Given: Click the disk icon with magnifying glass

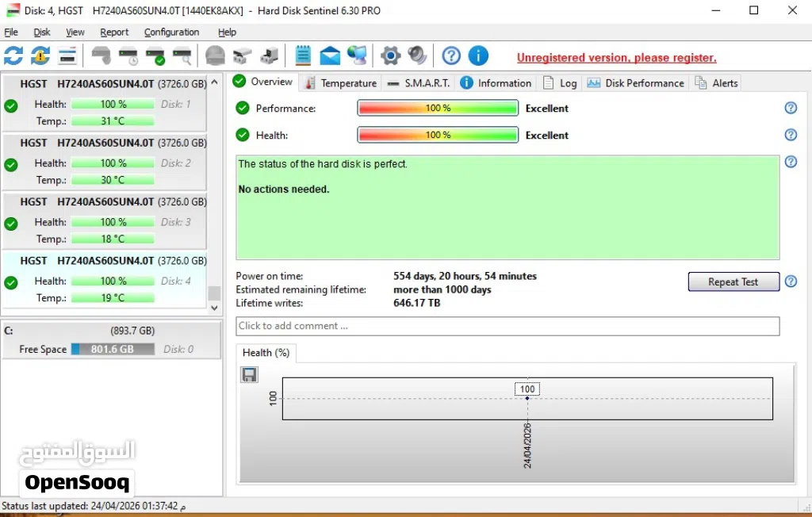Looking at the screenshot, I should point(182,56).
